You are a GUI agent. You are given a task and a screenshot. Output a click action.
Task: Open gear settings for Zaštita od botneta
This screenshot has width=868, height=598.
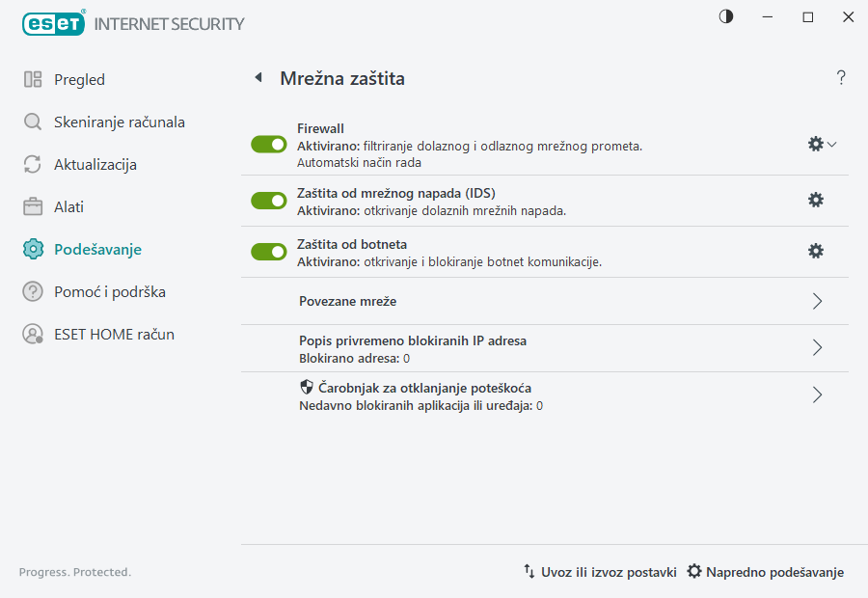pos(816,251)
